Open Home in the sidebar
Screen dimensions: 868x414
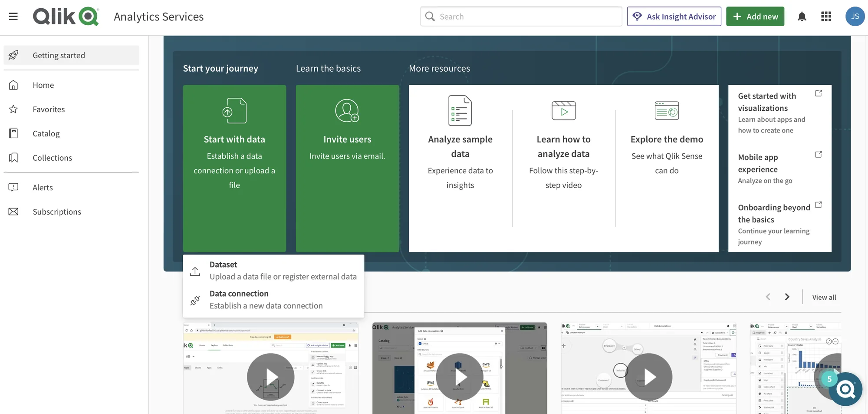[x=72, y=85]
